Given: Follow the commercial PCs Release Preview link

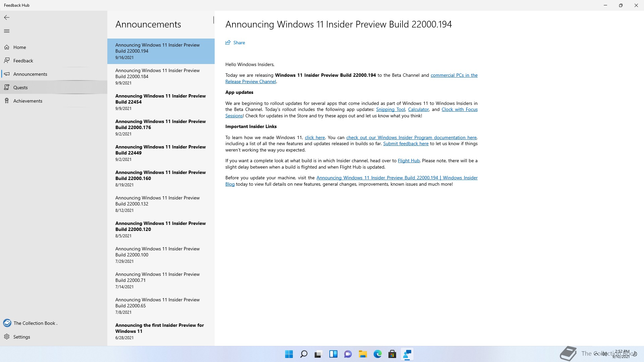Looking at the screenshot, I should tap(454, 75).
